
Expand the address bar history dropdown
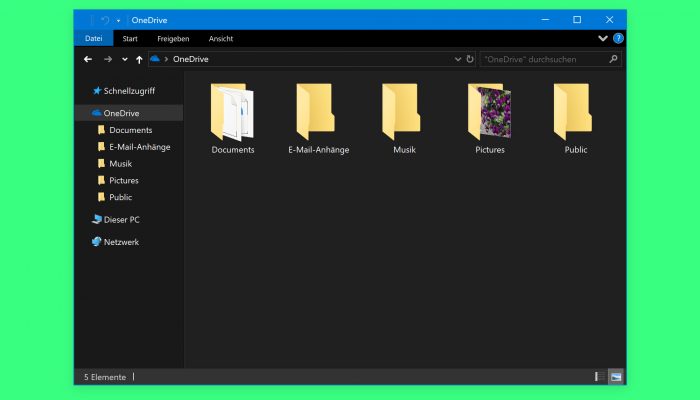(x=458, y=59)
